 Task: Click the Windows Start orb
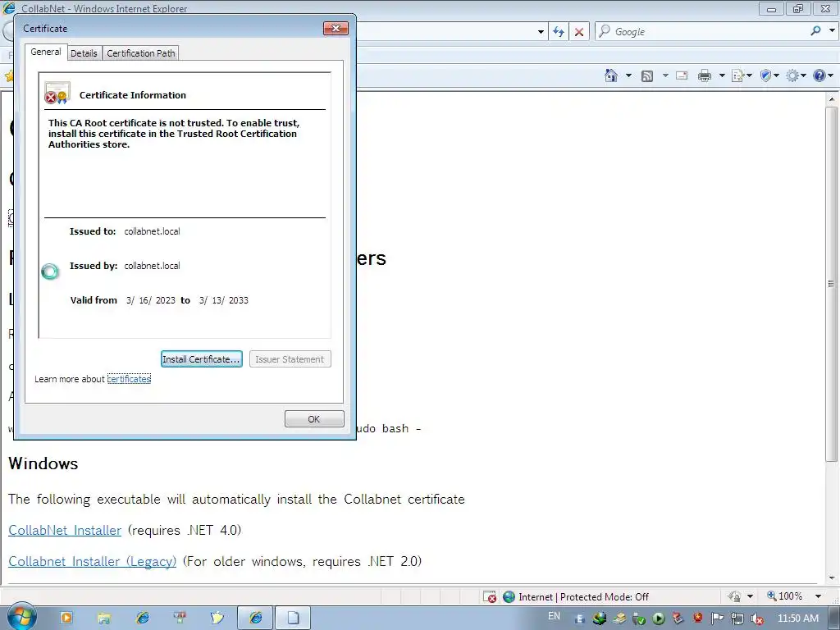point(22,617)
